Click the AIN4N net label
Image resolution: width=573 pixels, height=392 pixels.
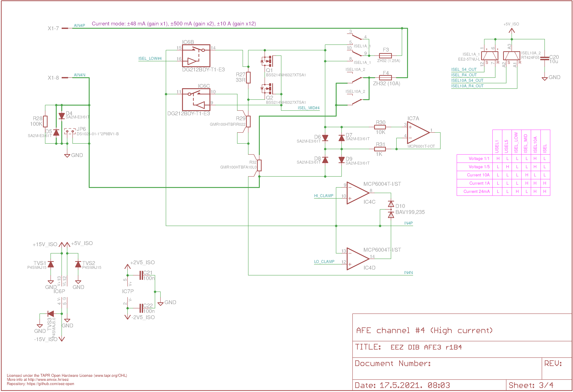point(80,75)
